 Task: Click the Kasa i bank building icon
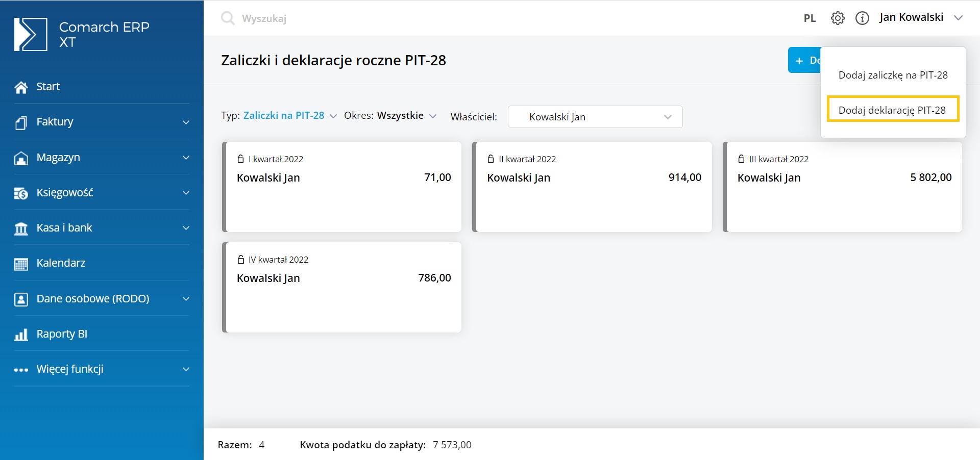click(21, 228)
